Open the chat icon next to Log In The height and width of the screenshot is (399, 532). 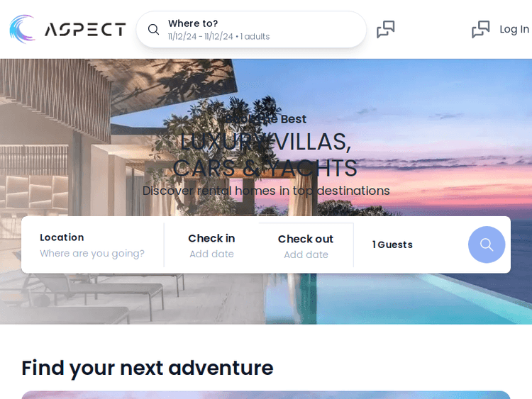point(481,29)
